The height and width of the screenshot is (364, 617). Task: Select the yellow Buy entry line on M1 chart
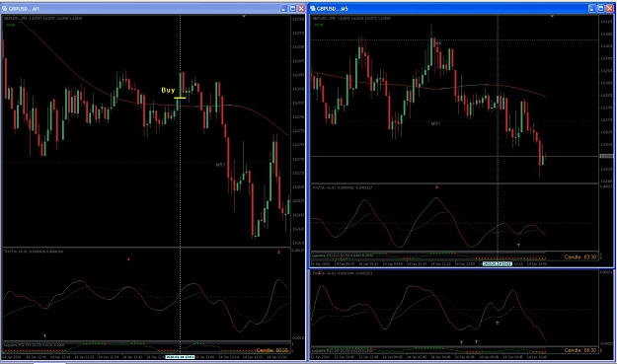(180, 98)
